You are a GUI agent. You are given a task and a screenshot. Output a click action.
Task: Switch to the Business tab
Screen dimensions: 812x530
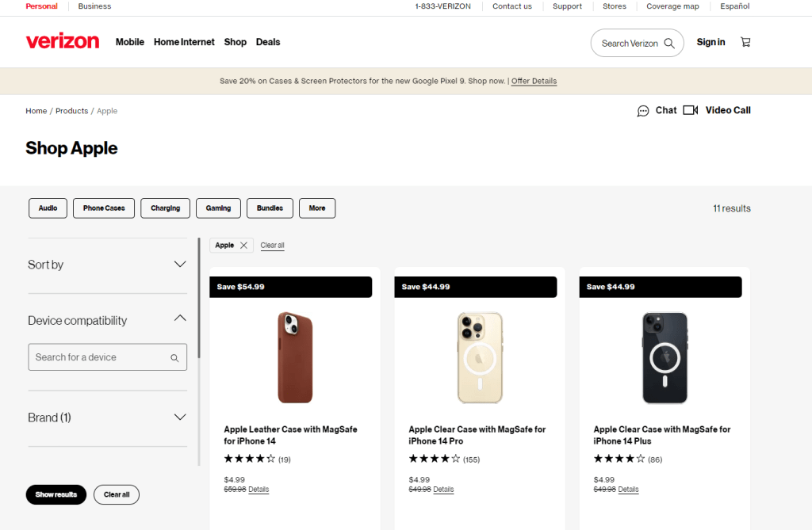point(94,6)
